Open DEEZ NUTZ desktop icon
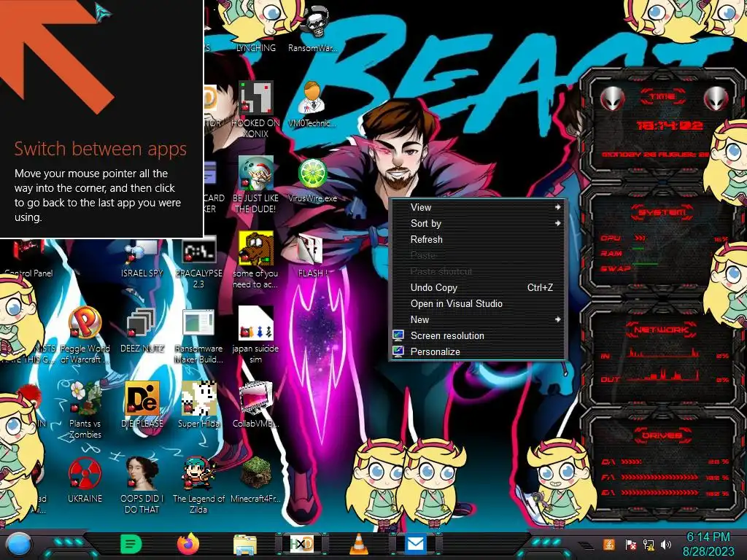This screenshot has width=747, height=560. [142, 330]
